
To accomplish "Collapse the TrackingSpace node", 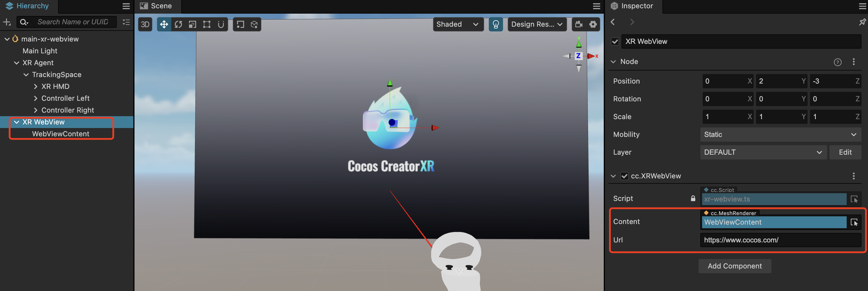I will [26, 74].
